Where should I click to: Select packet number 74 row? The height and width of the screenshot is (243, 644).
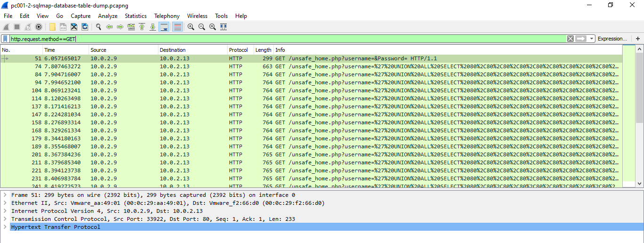(x=311, y=66)
